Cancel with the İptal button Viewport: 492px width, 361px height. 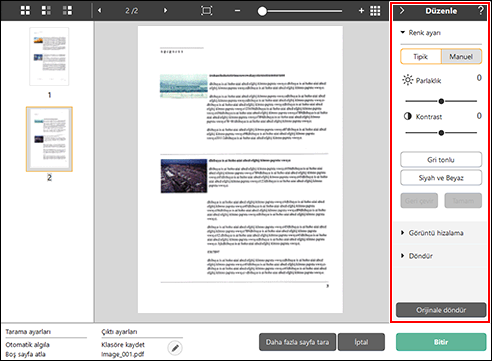[x=361, y=342]
